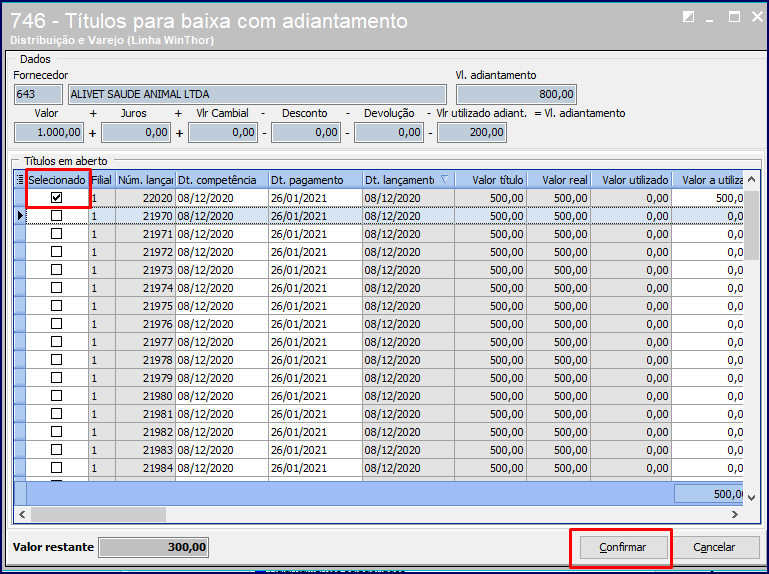Click the Vl. adiantamento field 800,00
Screen dimensions: 769x574
(516, 94)
